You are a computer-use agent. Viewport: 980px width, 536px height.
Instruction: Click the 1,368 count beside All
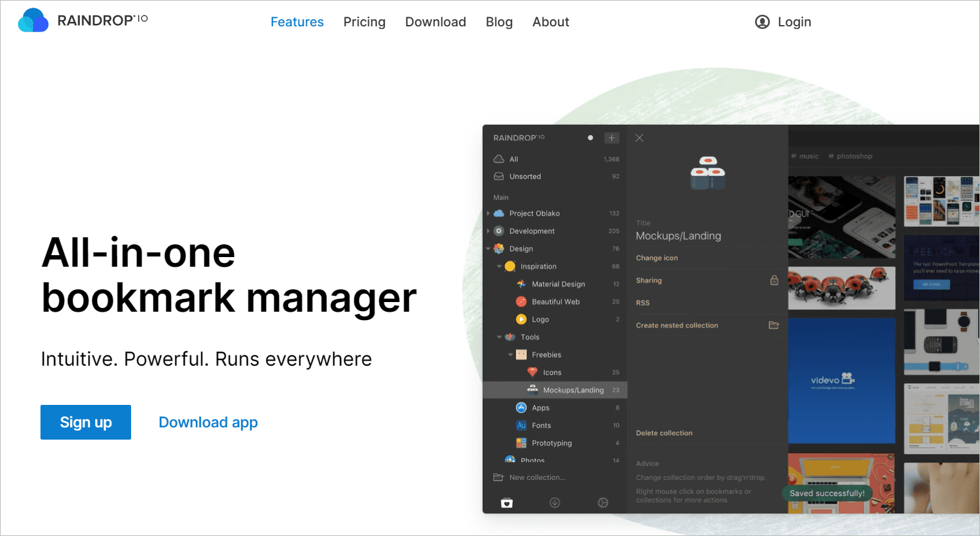pos(612,159)
